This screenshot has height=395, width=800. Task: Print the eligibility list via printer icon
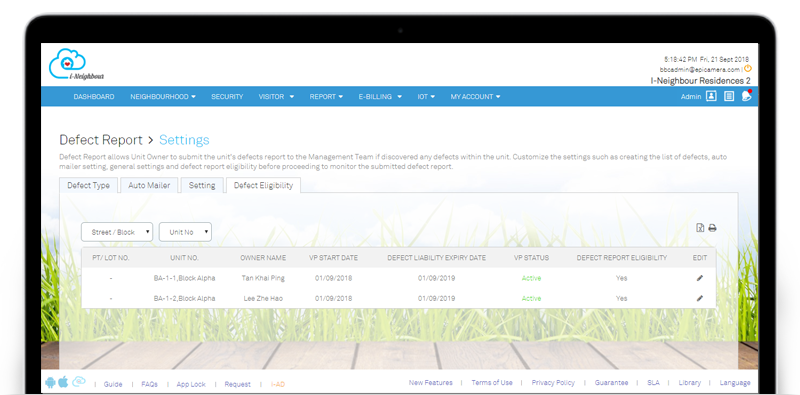coord(712,228)
